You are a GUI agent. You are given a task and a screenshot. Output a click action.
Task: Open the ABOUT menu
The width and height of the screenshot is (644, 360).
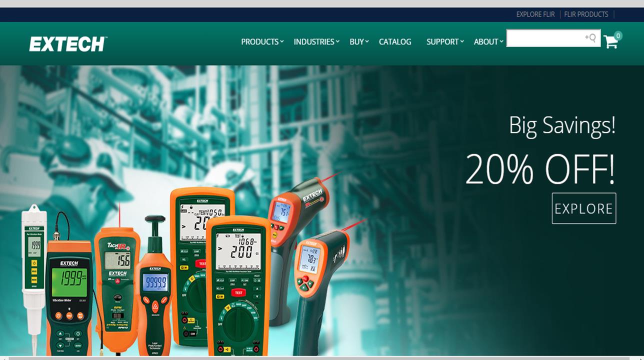pyautogui.click(x=485, y=42)
